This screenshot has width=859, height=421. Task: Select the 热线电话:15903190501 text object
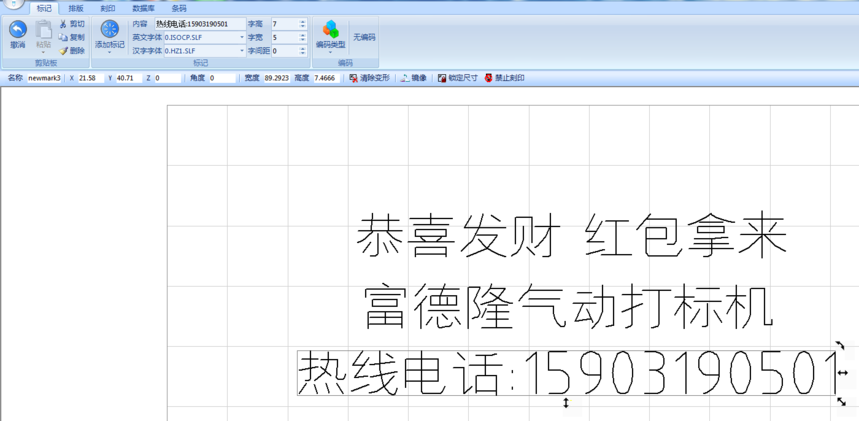567,373
